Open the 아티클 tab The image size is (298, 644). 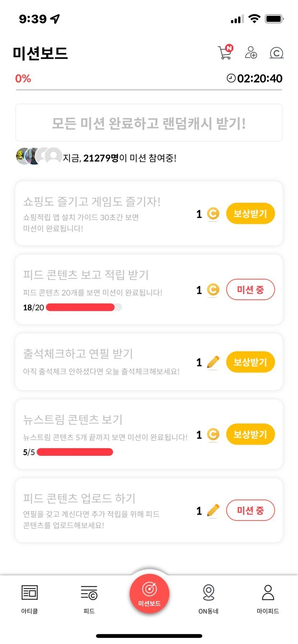(x=29, y=599)
